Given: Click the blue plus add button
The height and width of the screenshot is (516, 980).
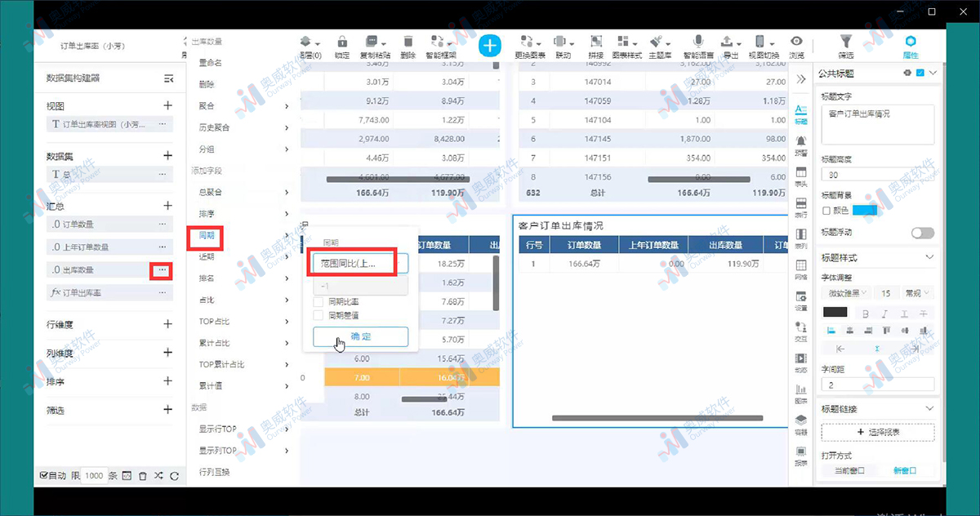Looking at the screenshot, I should [489, 46].
